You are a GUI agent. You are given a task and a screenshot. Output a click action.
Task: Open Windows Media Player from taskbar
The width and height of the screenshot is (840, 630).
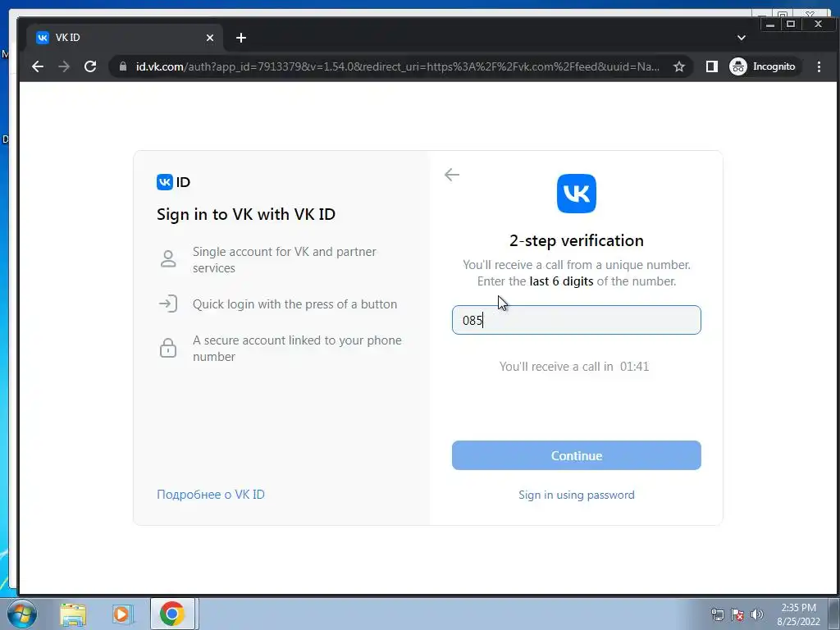click(122, 614)
